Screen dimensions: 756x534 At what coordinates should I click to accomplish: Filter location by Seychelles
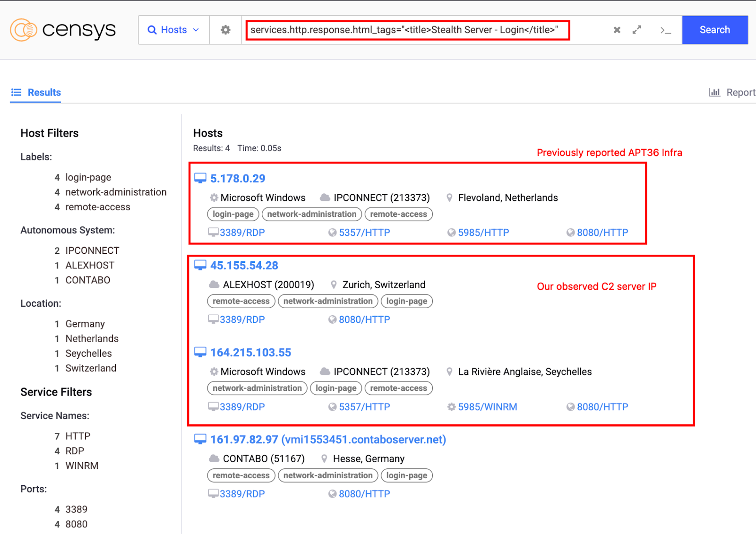[x=88, y=353]
